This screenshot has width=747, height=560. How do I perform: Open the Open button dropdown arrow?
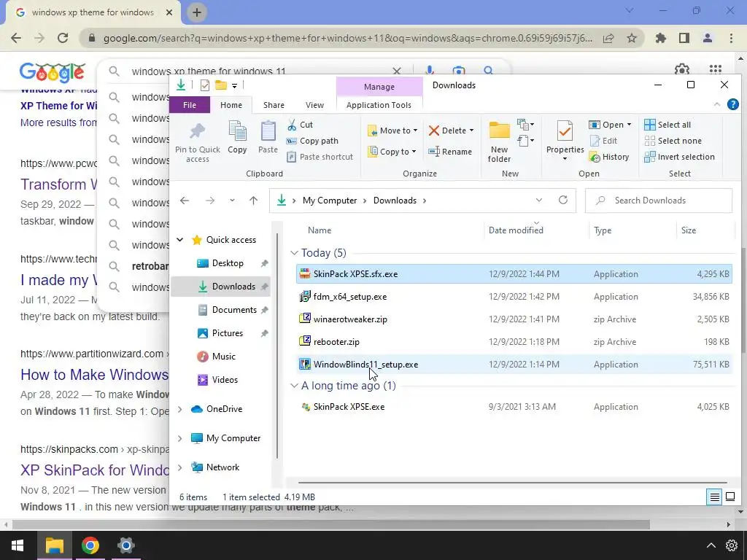629,125
